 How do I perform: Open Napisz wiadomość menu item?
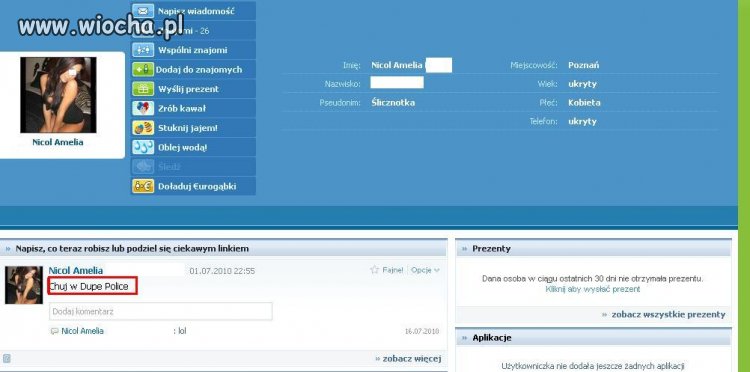196,11
